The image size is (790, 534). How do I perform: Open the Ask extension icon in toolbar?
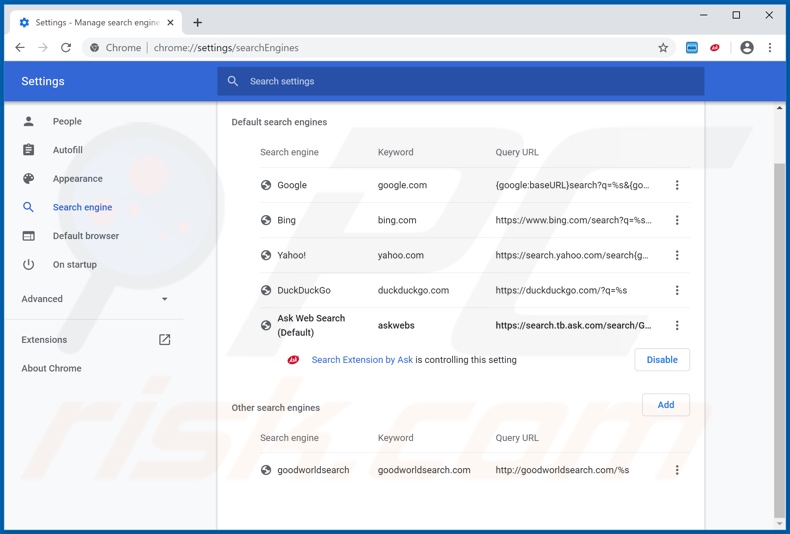click(x=715, y=47)
